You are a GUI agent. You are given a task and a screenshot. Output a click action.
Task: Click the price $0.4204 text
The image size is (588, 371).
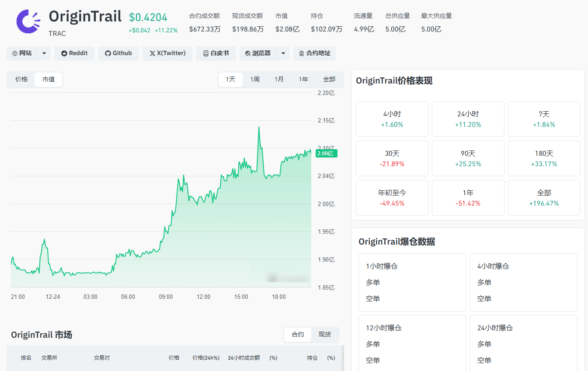[148, 17]
